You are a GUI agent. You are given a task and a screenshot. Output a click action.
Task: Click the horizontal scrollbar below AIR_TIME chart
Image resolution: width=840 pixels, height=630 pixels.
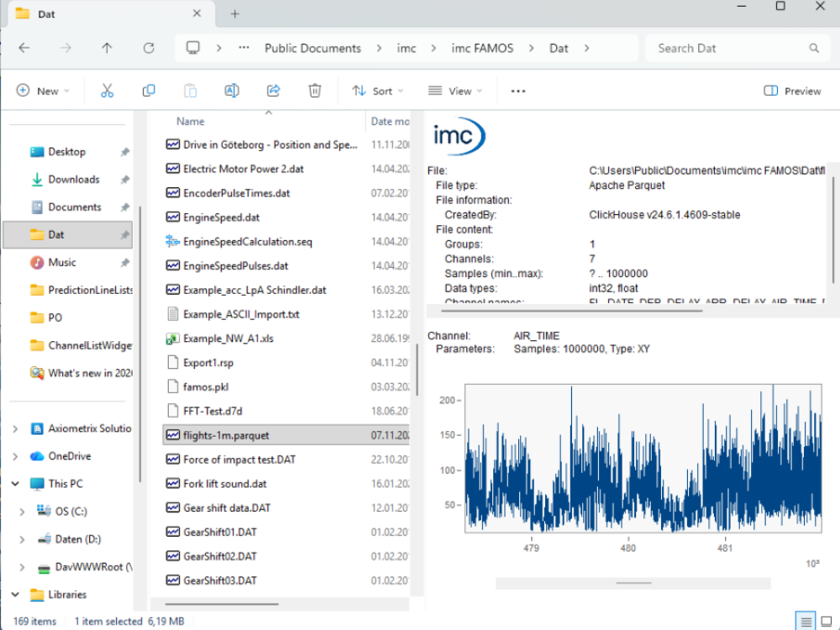[633, 583]
